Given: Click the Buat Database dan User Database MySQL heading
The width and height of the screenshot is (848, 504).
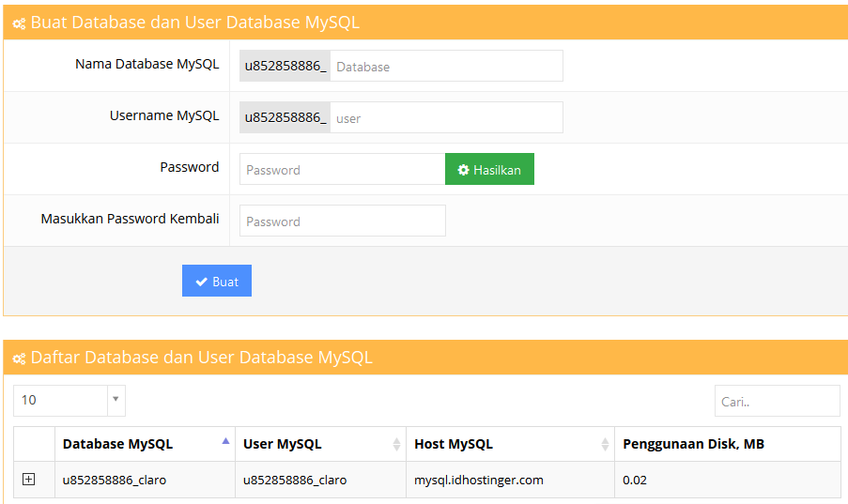Looking at the screenshot, I should [x=195, y=23].
